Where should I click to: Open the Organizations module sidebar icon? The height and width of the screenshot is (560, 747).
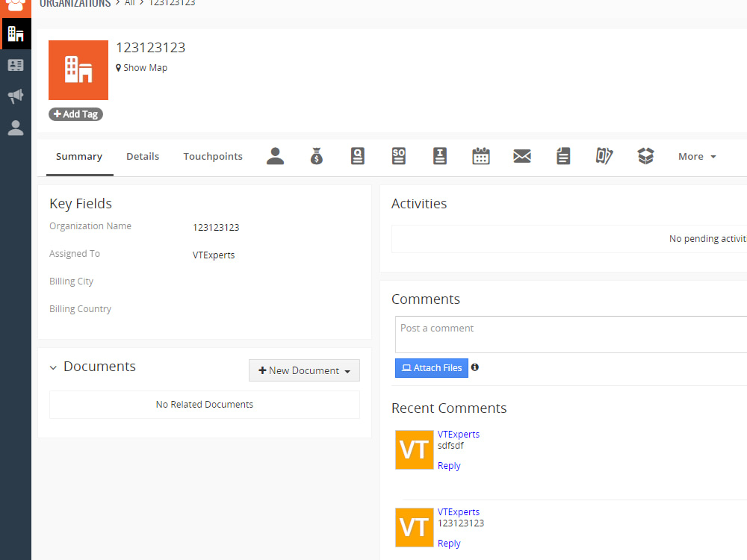pos(16,34)
